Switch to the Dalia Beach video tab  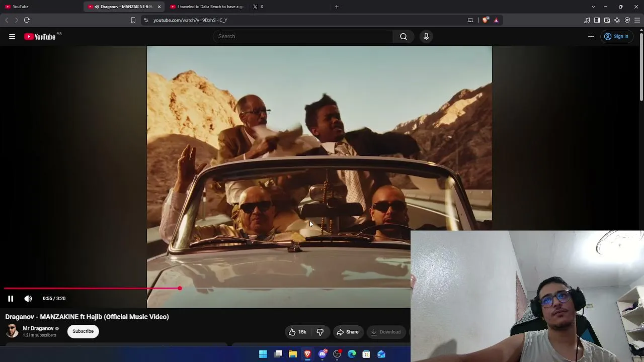206,7
